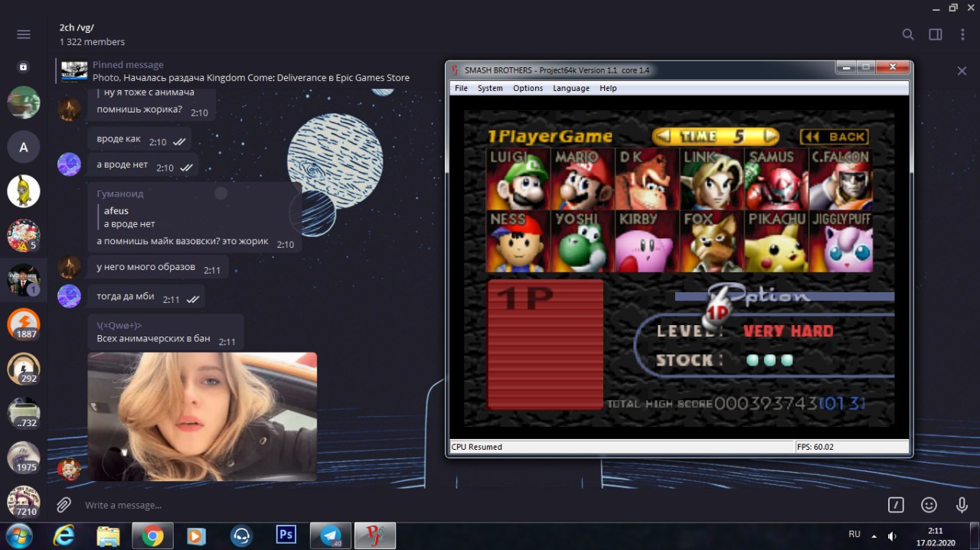Open the System menu in Project64k

click(x=490, y=88)
